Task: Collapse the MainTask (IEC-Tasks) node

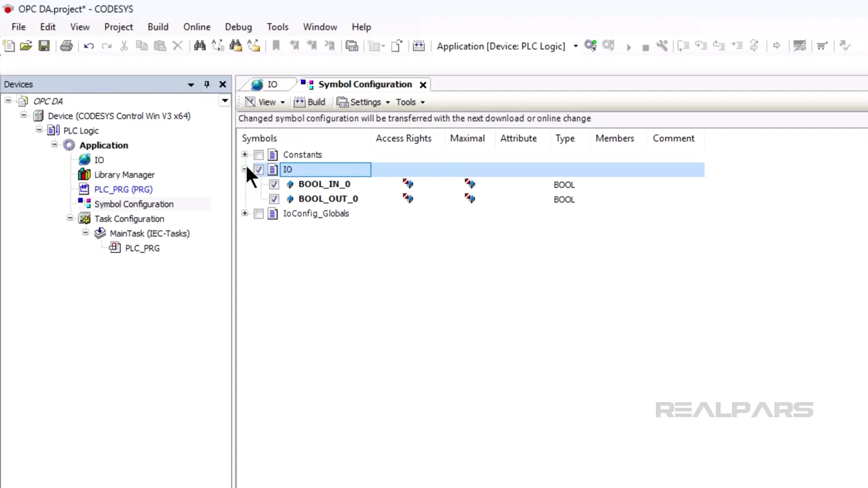Action: (x=85, y=233)
